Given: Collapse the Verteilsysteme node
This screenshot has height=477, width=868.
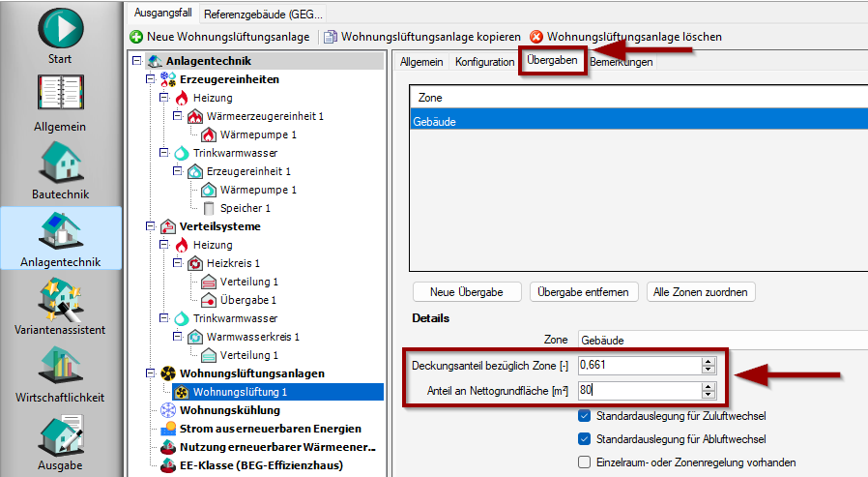Looking at the screenshot, I should click(x=150, y=225).
